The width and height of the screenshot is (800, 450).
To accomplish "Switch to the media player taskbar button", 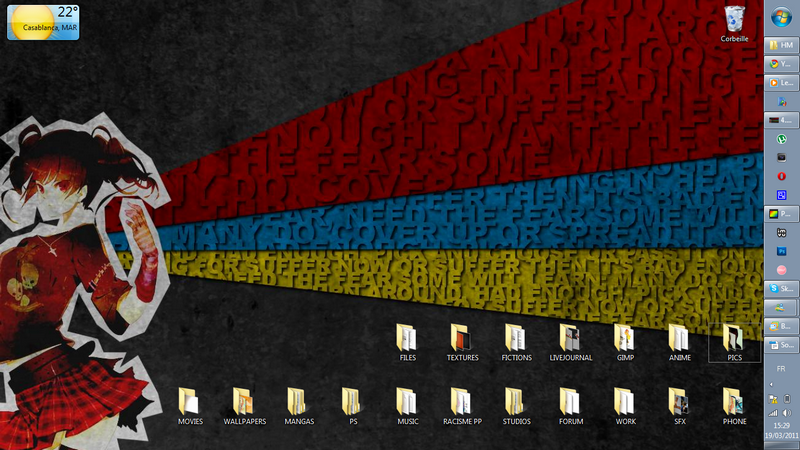I will (x=781, y=83).
